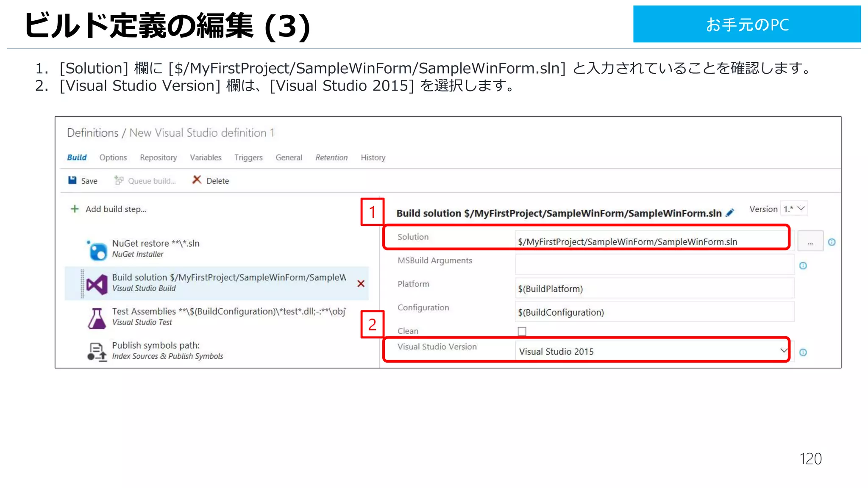Click the info icon next to Visual Studio Version
The width and height of the screenshot is (868, 488).
[803, 352]
